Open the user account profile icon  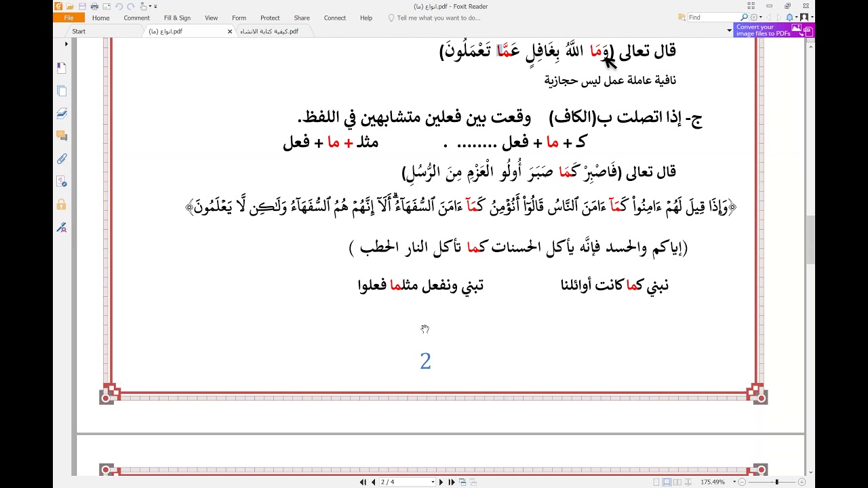click(805, 17)
